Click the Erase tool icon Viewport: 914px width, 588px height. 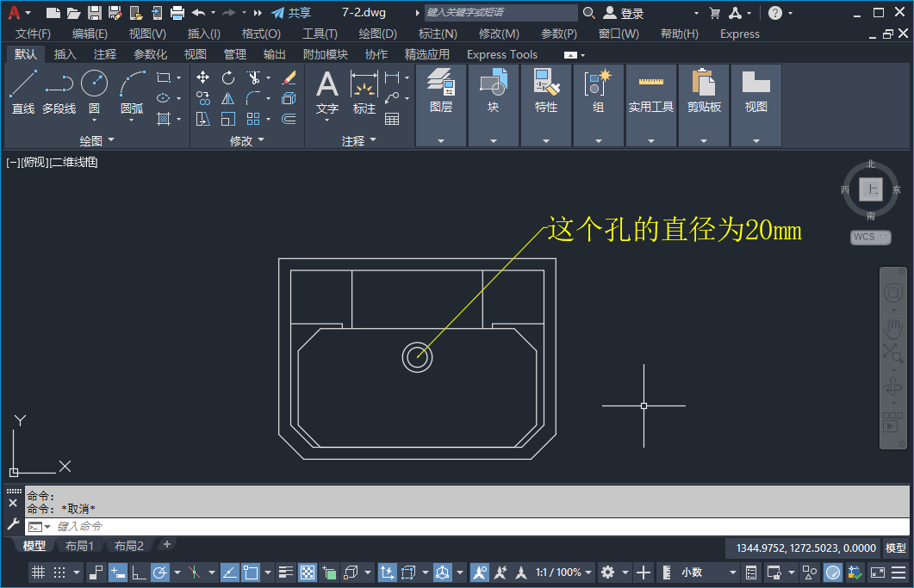[x=289, y=77]
